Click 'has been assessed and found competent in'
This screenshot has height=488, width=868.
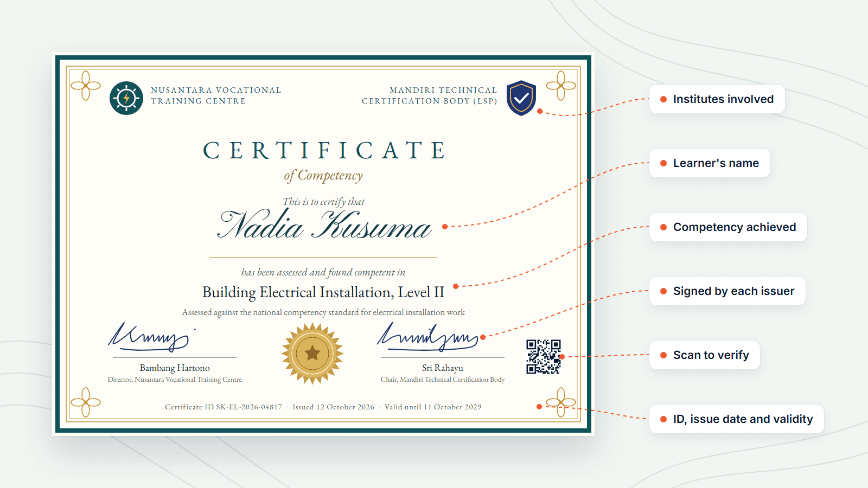pyautogui.click(x=323, y=272)
